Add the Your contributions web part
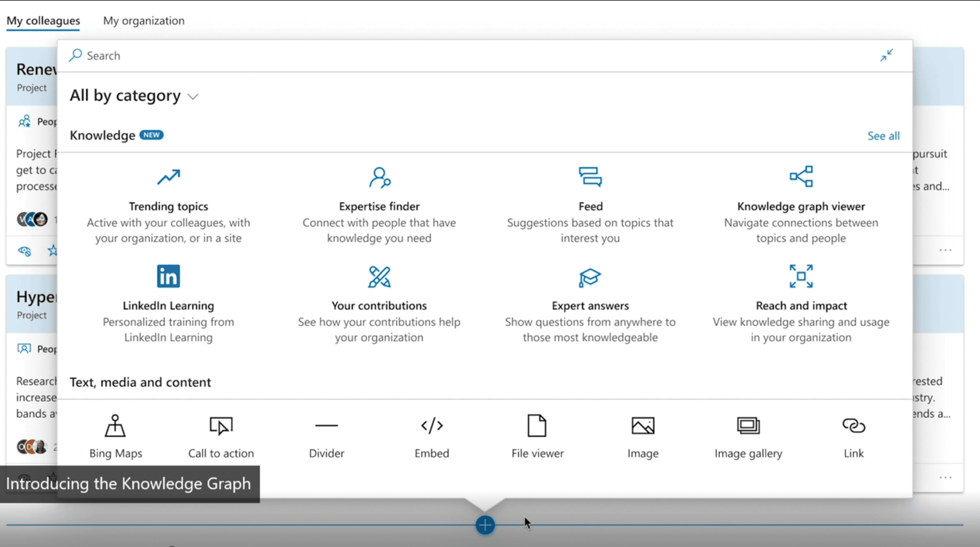This screenshot has width=980, height=547. (379, 304)
